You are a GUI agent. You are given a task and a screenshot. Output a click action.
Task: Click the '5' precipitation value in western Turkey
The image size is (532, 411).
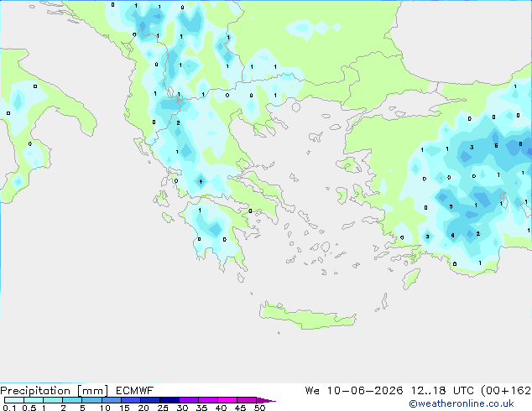[451, 206]
